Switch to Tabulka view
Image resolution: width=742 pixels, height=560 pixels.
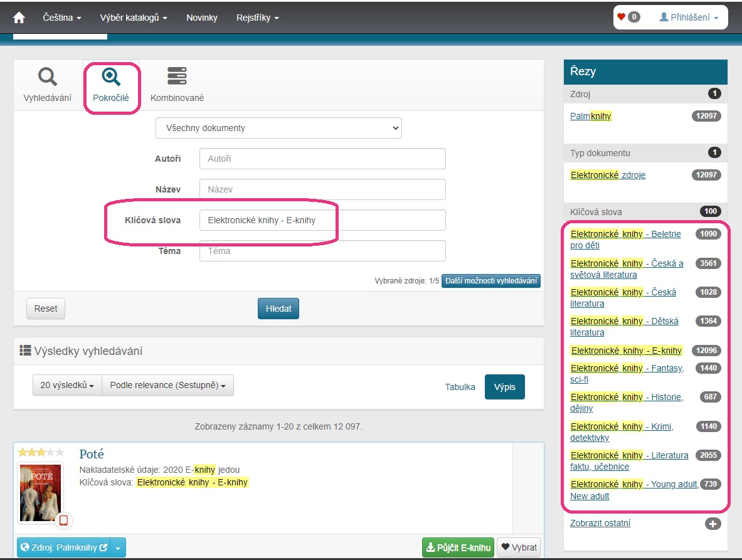pos(460,387)
